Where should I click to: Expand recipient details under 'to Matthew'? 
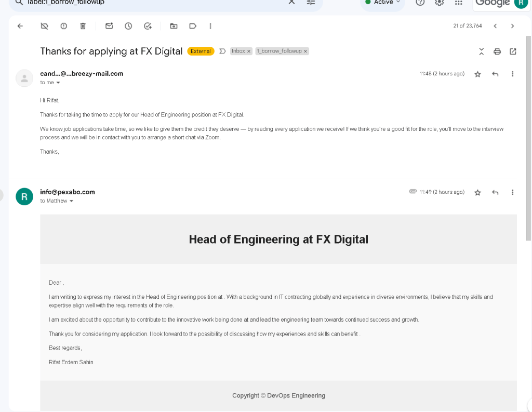pos(71,201)
